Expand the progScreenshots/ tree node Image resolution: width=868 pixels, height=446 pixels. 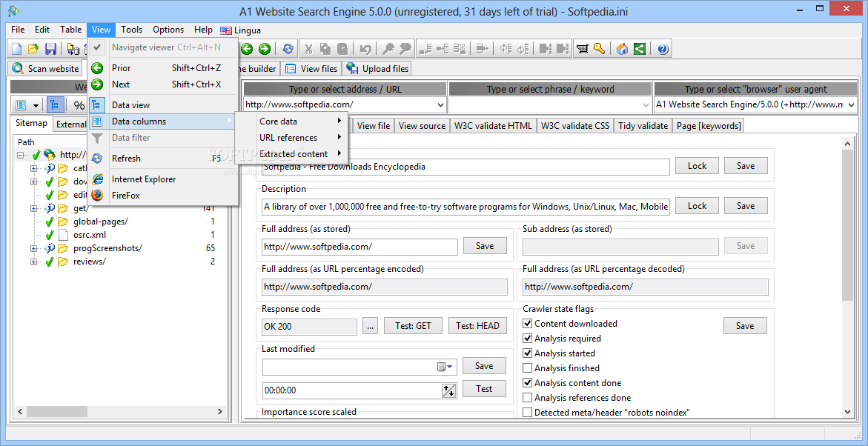click(34, 248)
